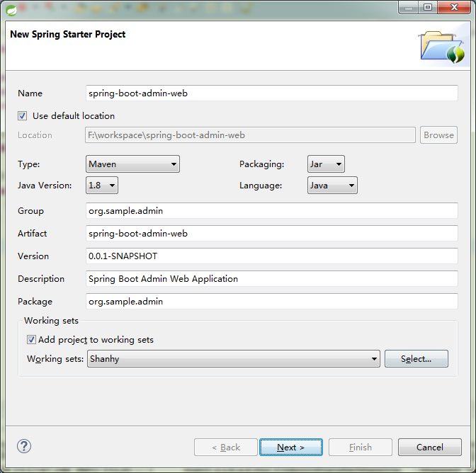Close the dialog with the X button
The height and width of the screenshot is (473, 476).
[x=454, y=7]
